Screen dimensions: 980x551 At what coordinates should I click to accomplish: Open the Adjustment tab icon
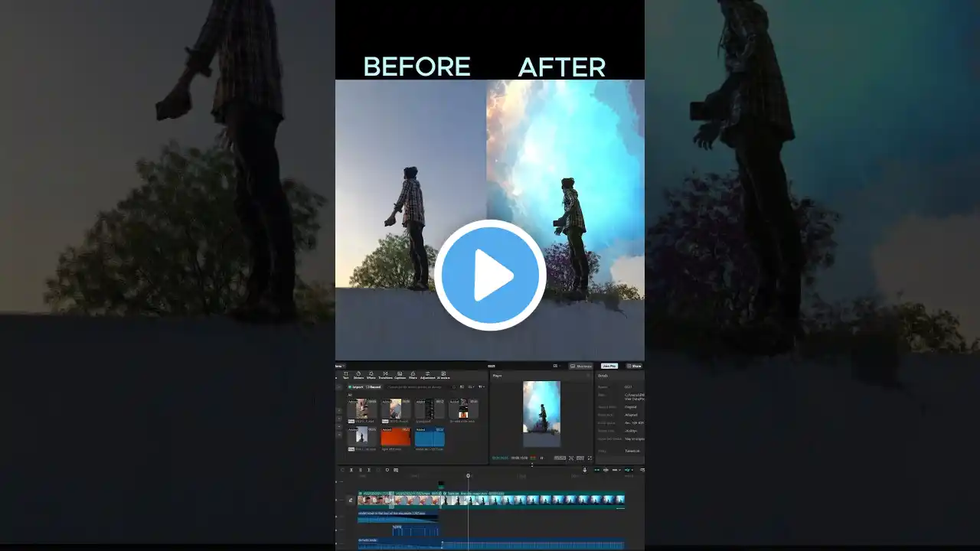click(427, 375)
